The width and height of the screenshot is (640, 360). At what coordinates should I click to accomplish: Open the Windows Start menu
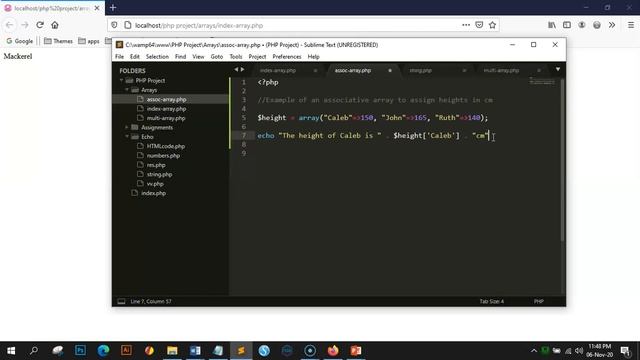point(11,351)
